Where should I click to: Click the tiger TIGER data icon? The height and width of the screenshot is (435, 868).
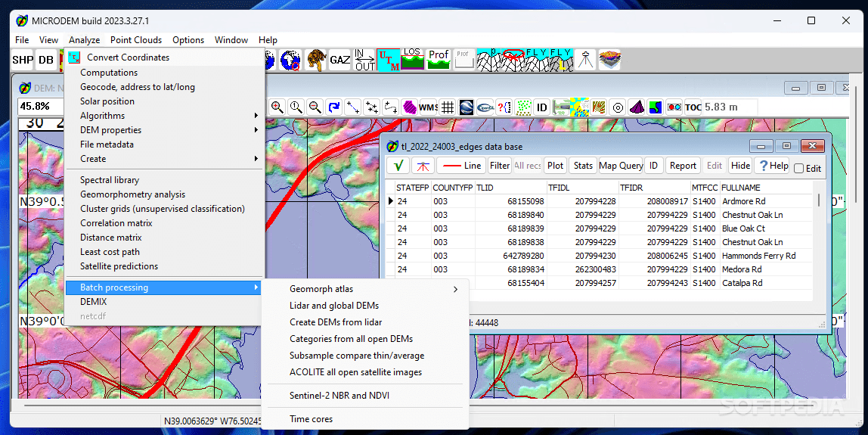315,60
